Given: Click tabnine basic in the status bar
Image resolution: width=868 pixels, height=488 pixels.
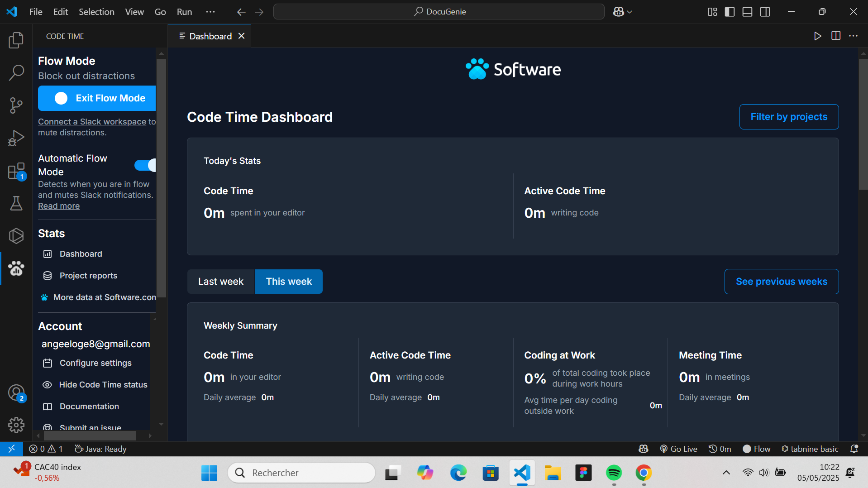Looking at the screenshot, I should 810,449.
